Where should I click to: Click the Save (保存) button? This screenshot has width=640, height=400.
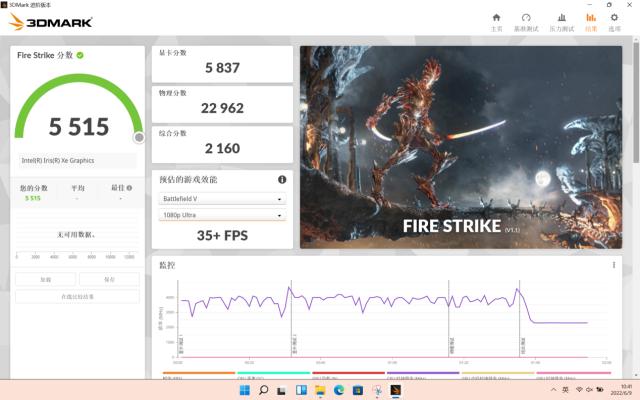point(109,280)
